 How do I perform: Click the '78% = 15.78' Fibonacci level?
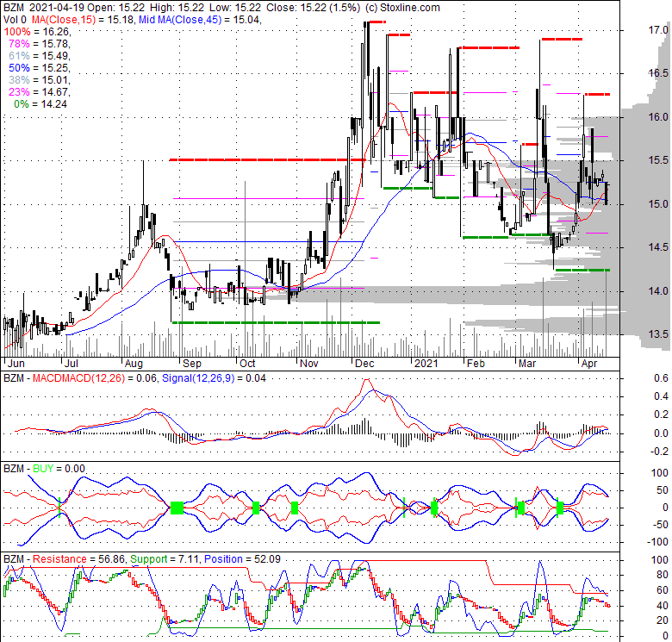coord(39,44)
